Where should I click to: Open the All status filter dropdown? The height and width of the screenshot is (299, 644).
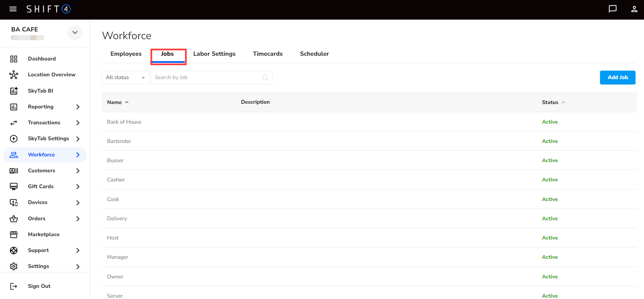click(125, 78)
